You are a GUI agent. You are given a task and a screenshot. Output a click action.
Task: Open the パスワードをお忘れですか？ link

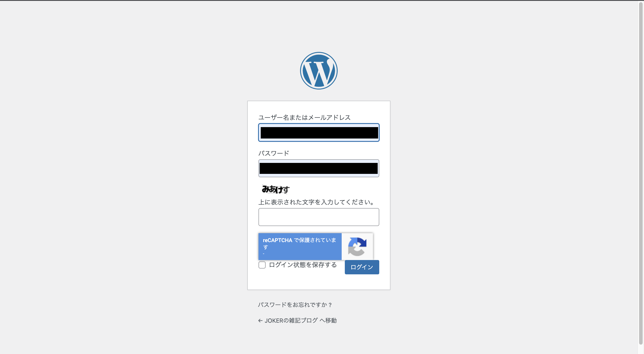pos(295,305)
